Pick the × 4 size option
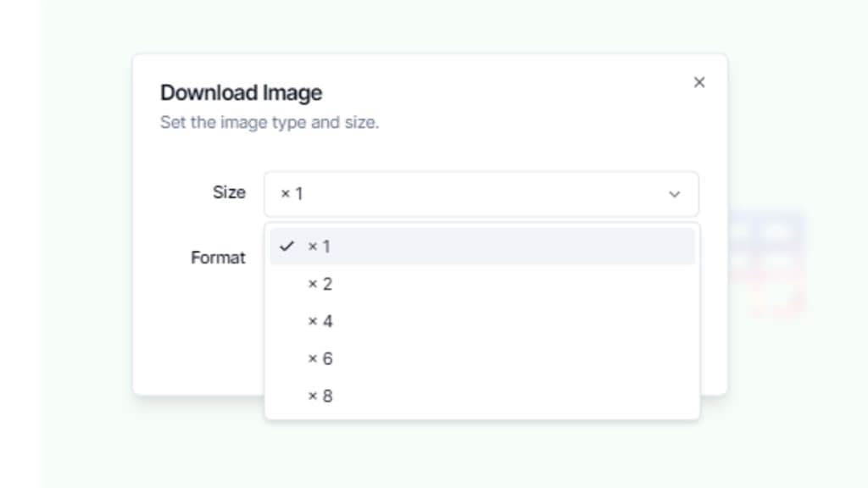Image resolution: width=868 pixels, height=488 pixels. [482, 321]
